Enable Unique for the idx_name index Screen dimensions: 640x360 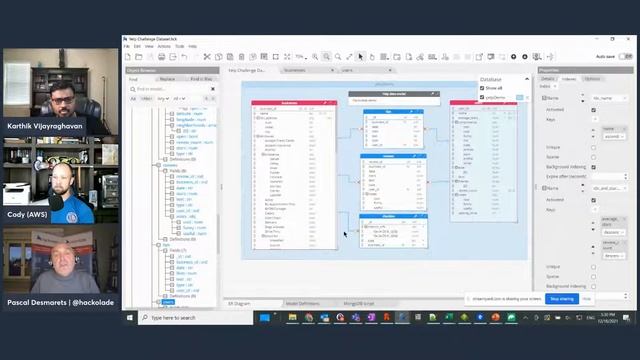[x=593, y=147]
